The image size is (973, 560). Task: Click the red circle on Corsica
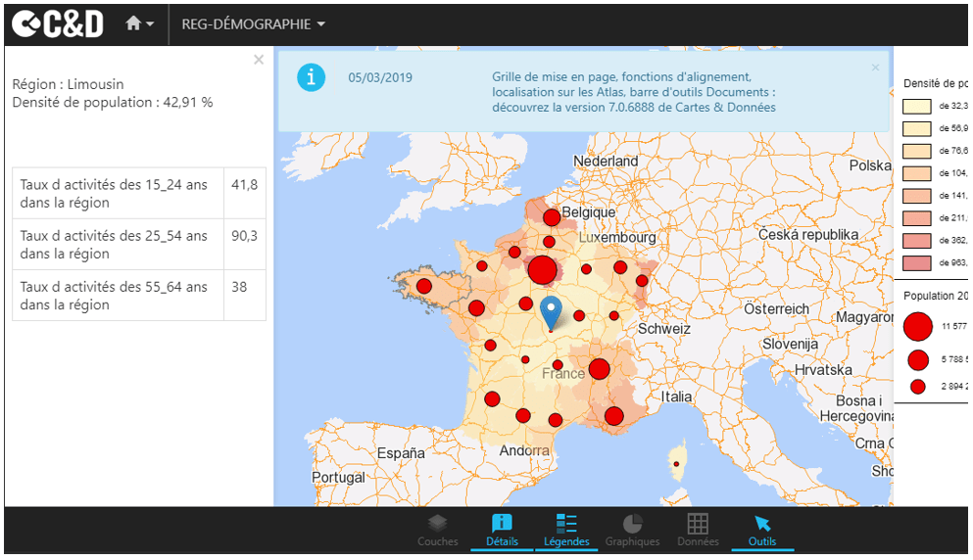pos(676,463)
